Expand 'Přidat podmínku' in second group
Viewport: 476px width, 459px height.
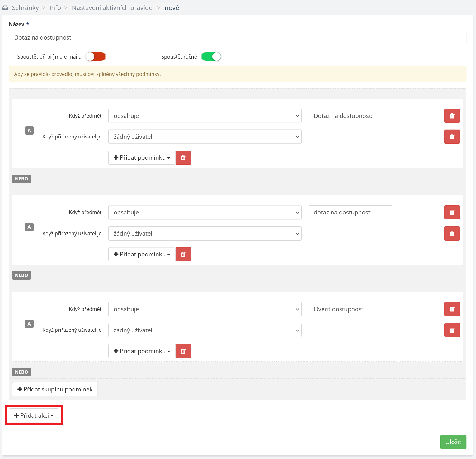tap(142, 254)
